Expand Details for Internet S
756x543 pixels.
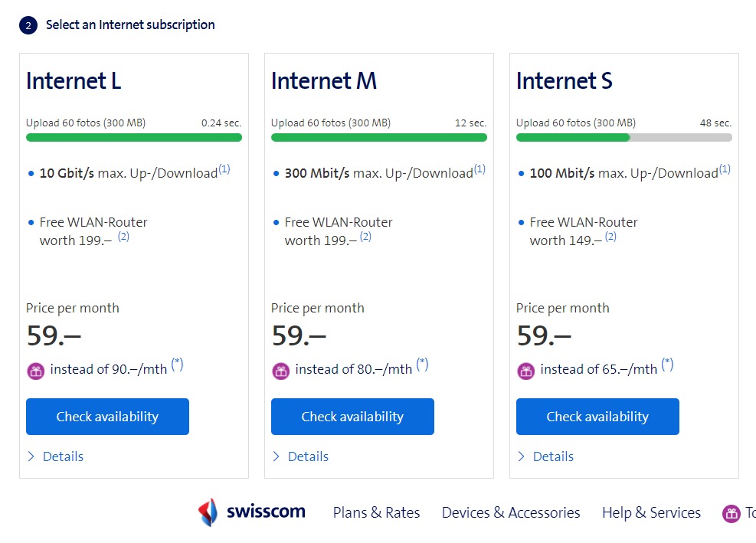tap(546, 456)
